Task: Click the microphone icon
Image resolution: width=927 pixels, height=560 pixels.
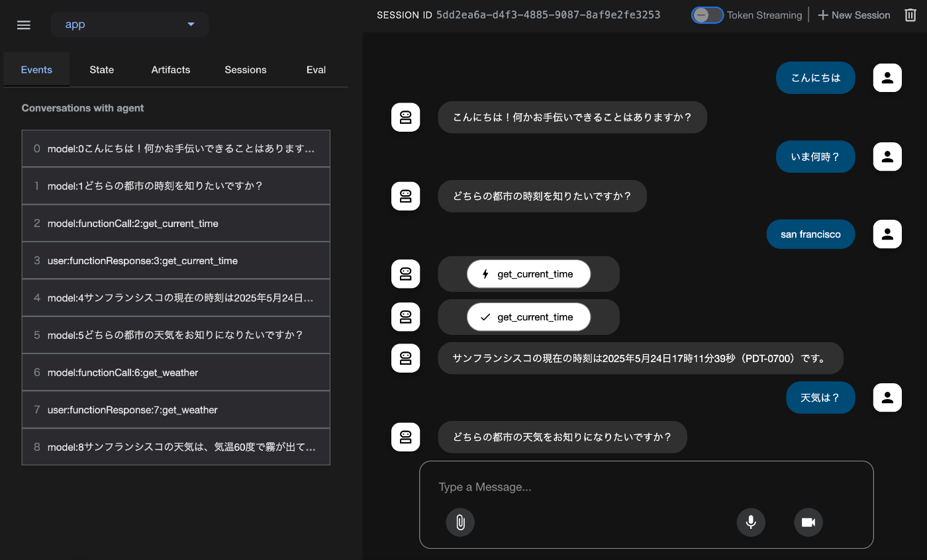Action: click(751, 522)
